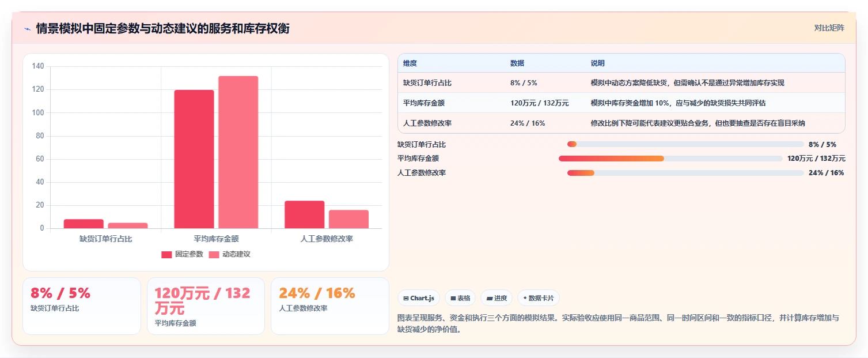This screenshot has width=868, height=358.
Task: Click the 缺货订单行占比 label beside progress bar
Action: tap(422, 144)
